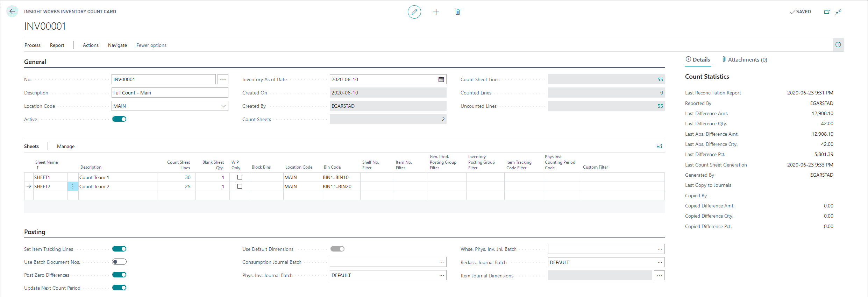Click the Custom Filter column header
868x297 pixels.
[595, 167]
